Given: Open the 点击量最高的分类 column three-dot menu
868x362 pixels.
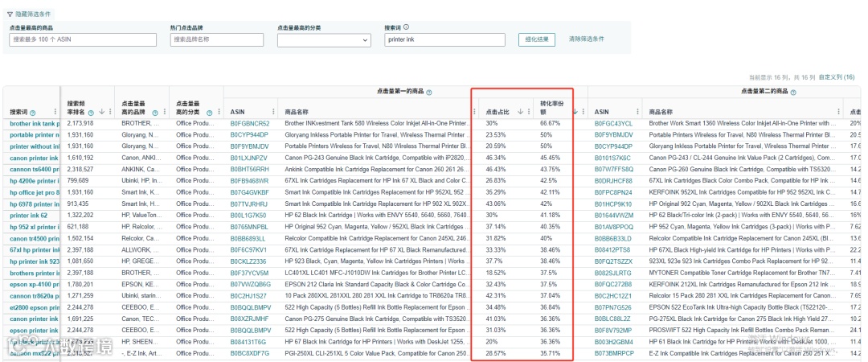Looking at the screenshot, I should (219, 112).
